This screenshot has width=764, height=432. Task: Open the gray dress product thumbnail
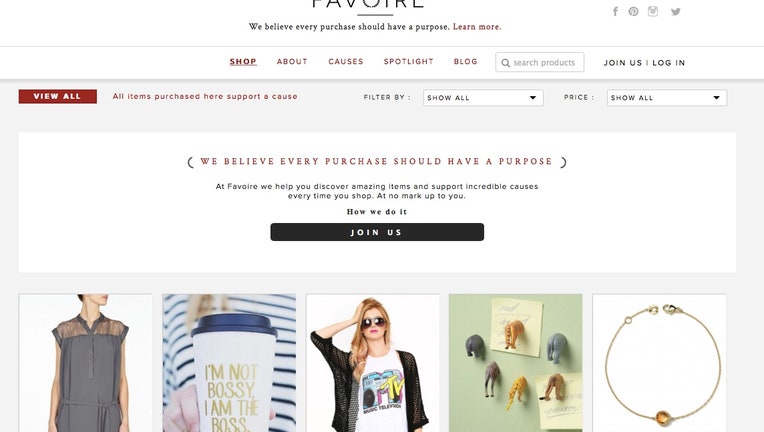point(85,363)
